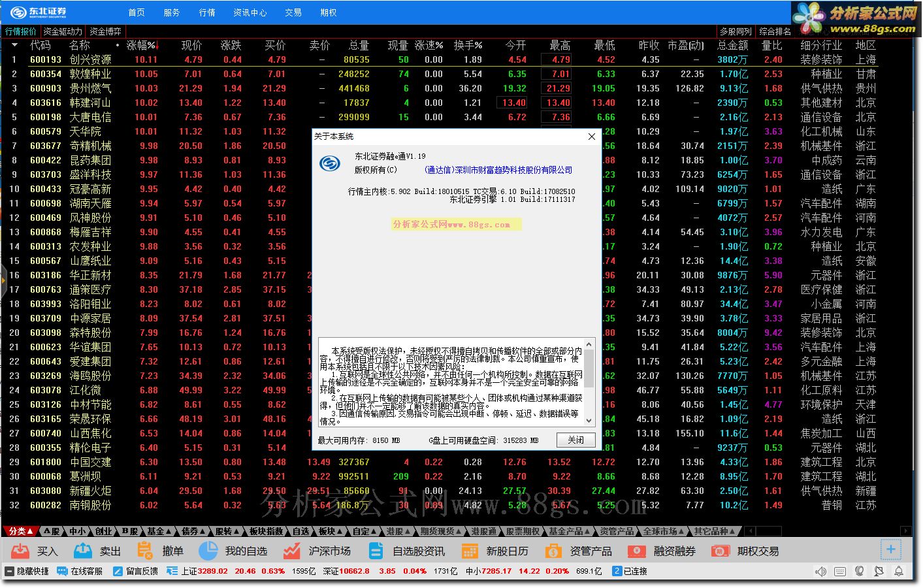This screenshot has height=588, width=923.
Task: Open the 资讯中心 menu
Action: coord(250,12)
